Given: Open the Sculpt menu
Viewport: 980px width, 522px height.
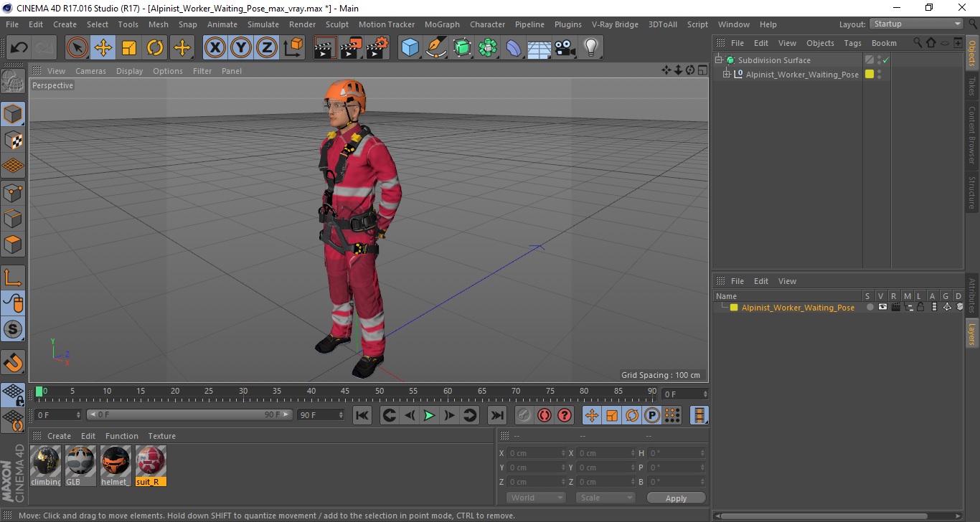Looking at the screenshot, I should (337, 24).
